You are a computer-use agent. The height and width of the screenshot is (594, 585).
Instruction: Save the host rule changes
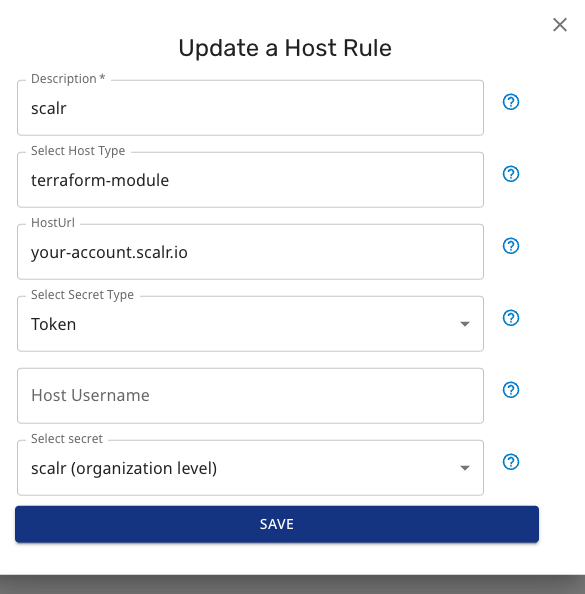point(277,524)
